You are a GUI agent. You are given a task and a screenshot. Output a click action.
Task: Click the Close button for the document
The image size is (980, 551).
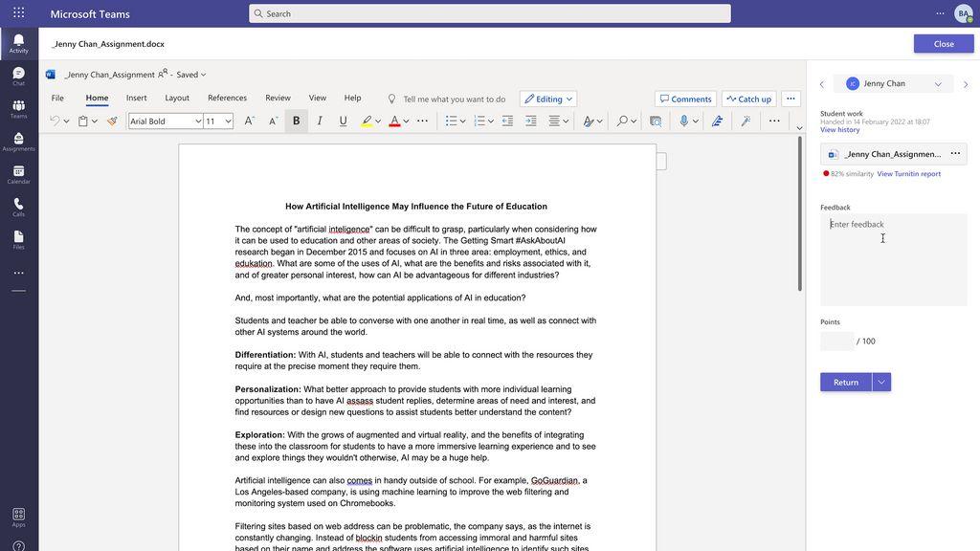click(x=943, y=44)
